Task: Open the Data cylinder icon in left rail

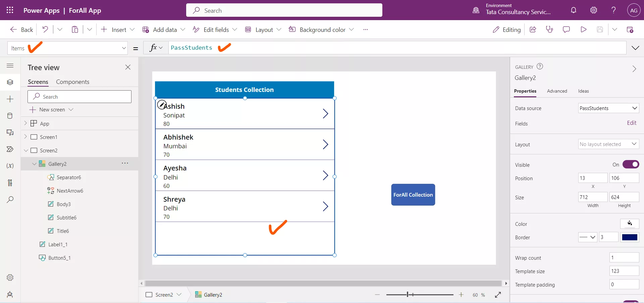Action: tap(10, 116)
